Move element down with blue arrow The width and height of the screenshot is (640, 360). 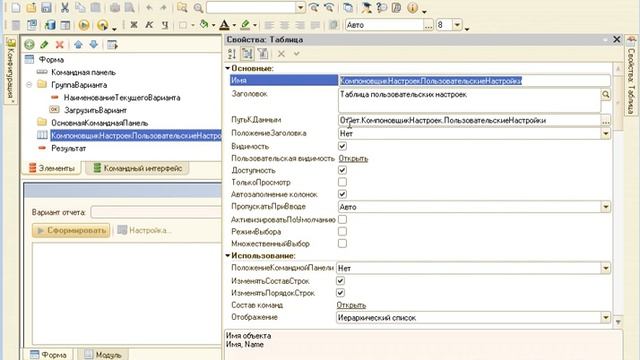(x=94, y=44)
